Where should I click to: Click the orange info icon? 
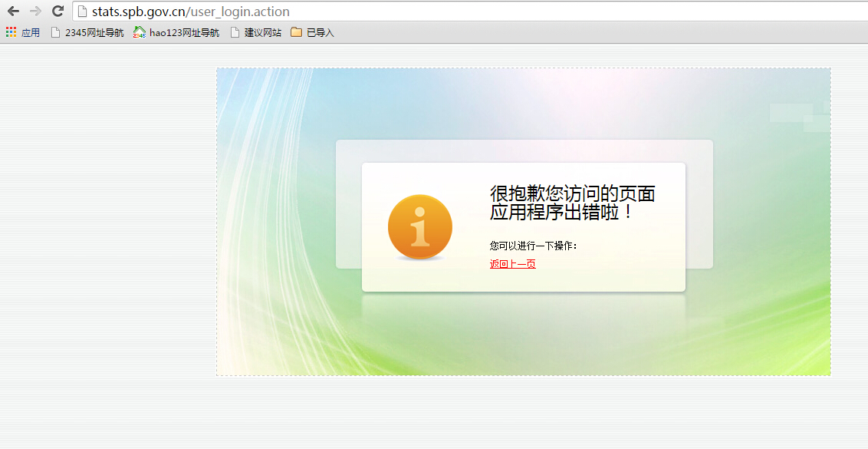[419, 227]
